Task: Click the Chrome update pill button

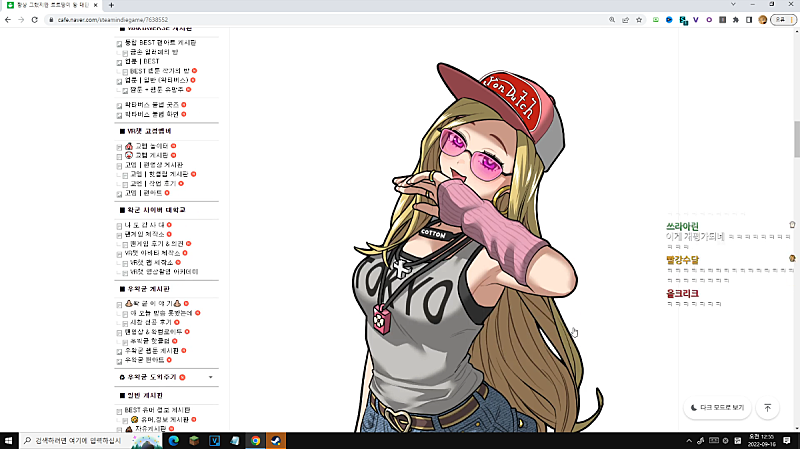Action: coord(783,20)
